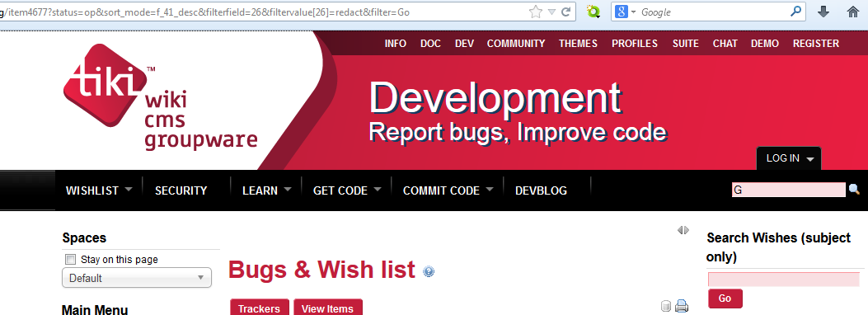The height and width of the screenshot is (315, 868).
Task: Open the PROFILES top navigation link
Action: [x=635, y=43]
